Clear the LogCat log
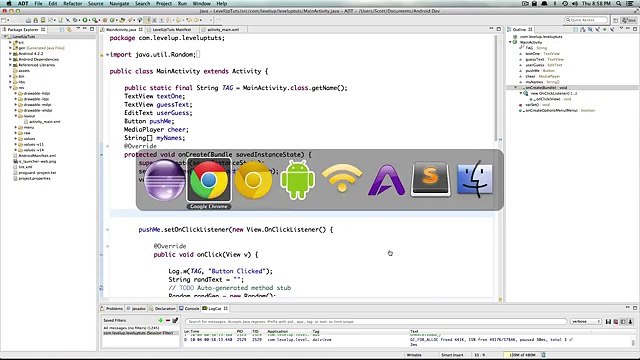640x360 pixels. click(616, 322)
